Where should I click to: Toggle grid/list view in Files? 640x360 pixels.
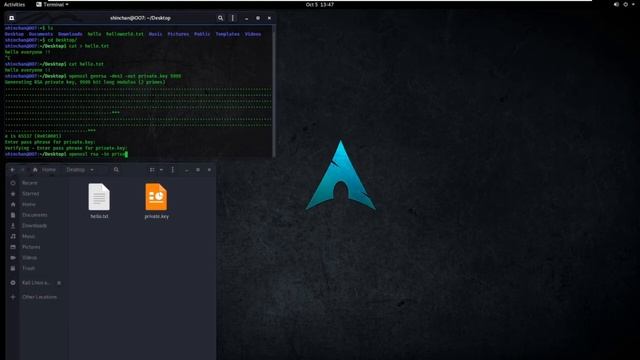tap(152, 170)
